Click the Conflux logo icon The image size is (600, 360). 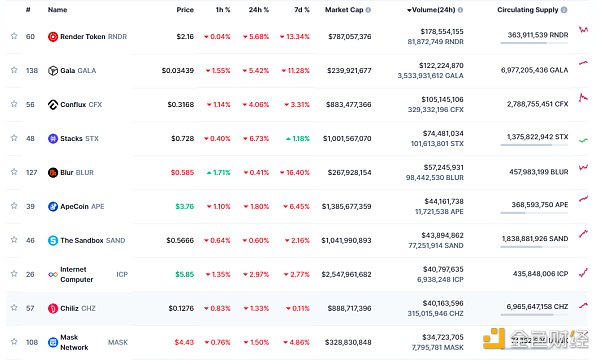(x=53, y=104)
